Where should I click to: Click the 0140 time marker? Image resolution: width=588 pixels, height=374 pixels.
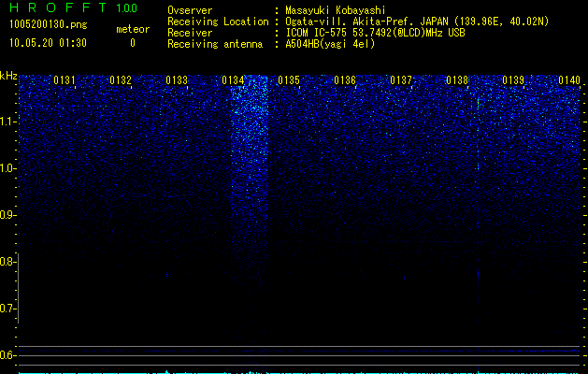[569, 80]
